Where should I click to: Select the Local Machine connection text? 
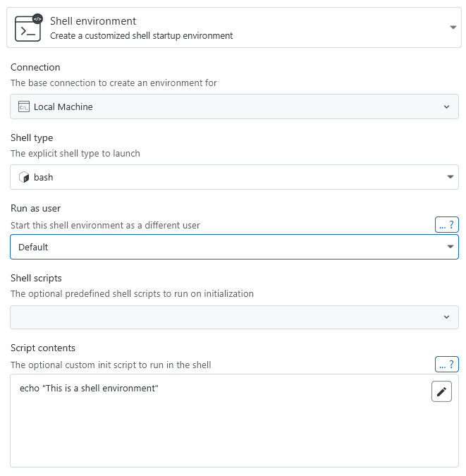pyautogui.click(x=63, y=106)
